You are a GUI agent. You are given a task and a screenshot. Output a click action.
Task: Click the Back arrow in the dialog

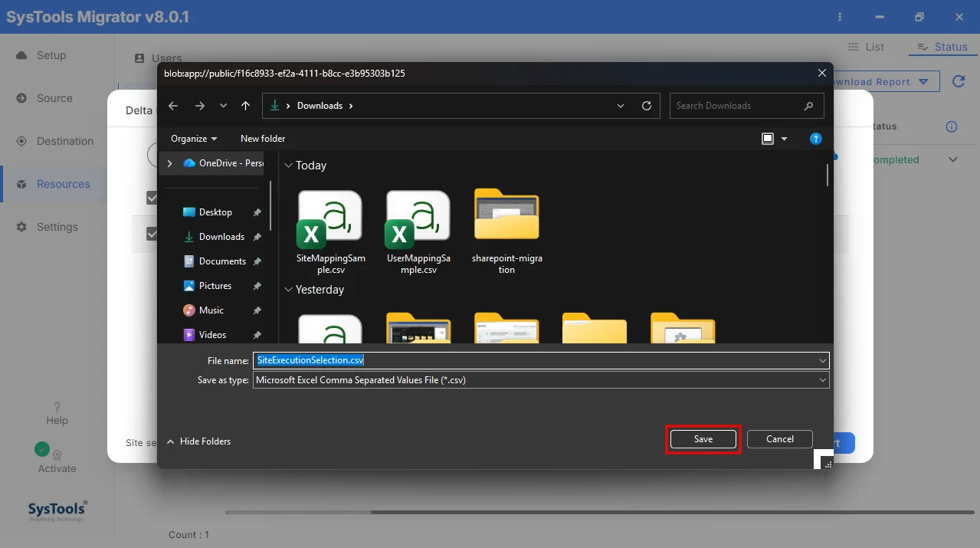pos(173,106)
